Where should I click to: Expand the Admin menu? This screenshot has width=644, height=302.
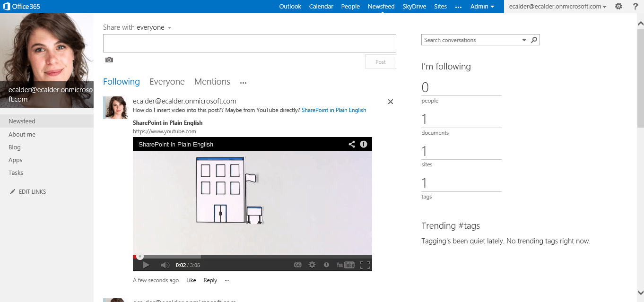482,7
